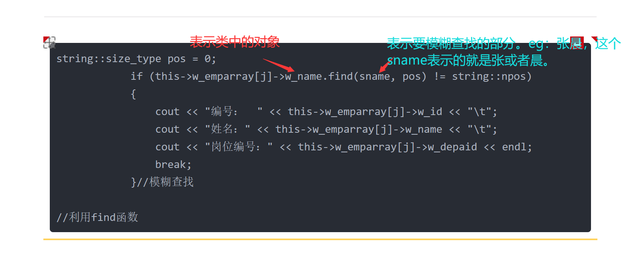Click the comment "//利用find函数"
644x257 pixels.
click(97, 218)
